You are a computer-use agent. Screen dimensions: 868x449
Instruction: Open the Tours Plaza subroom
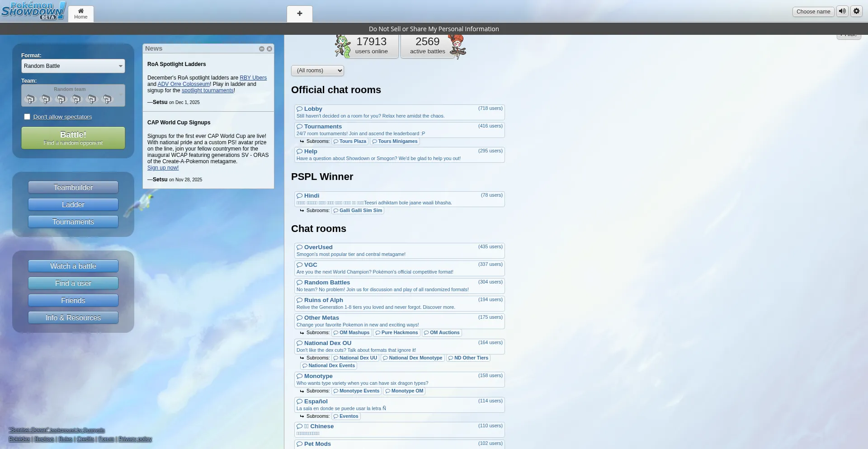tap(350, 142)
